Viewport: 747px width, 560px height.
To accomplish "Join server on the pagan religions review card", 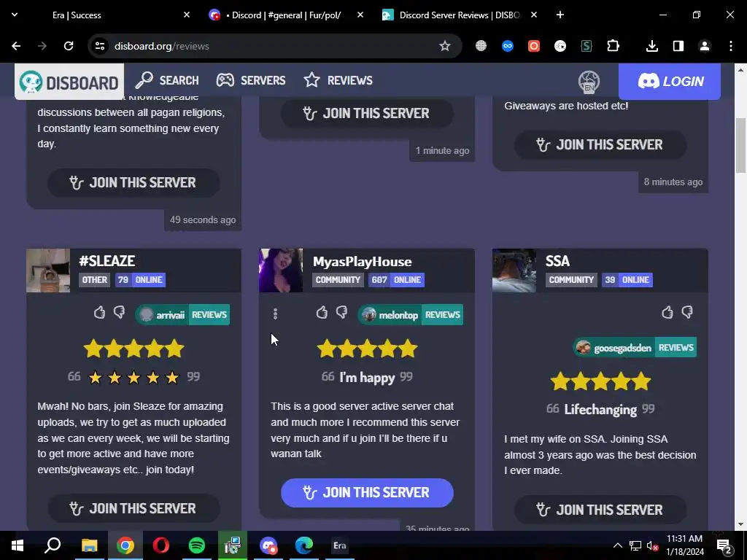I will [133, 182].
